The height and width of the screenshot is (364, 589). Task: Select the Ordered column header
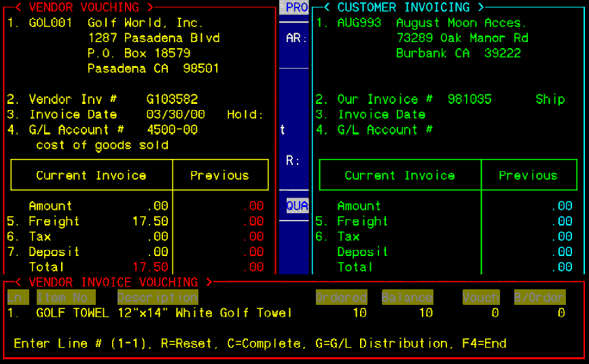(341, 297)
